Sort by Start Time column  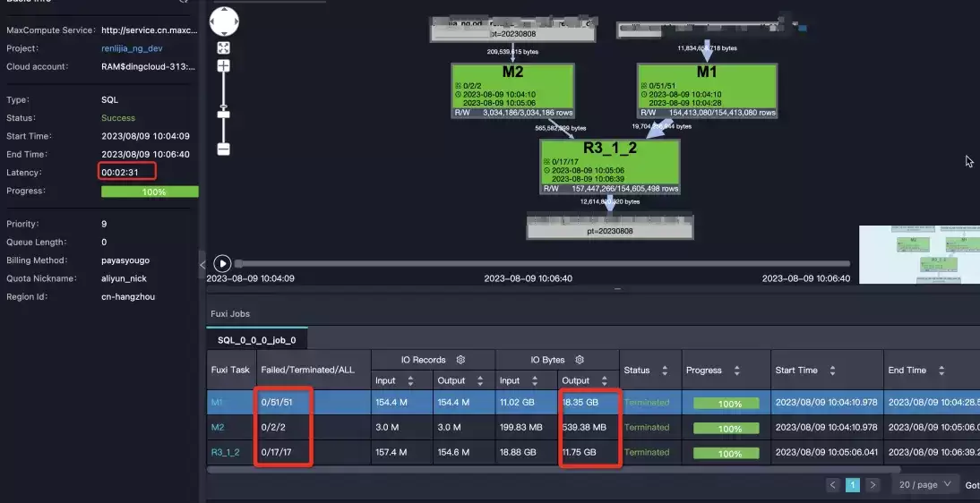832,371
